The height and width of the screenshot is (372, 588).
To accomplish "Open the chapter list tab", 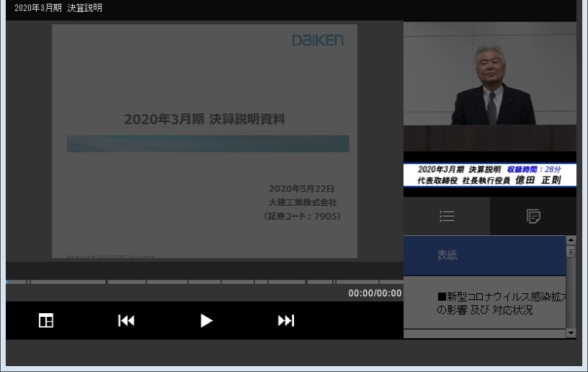I will click(447, 216).
